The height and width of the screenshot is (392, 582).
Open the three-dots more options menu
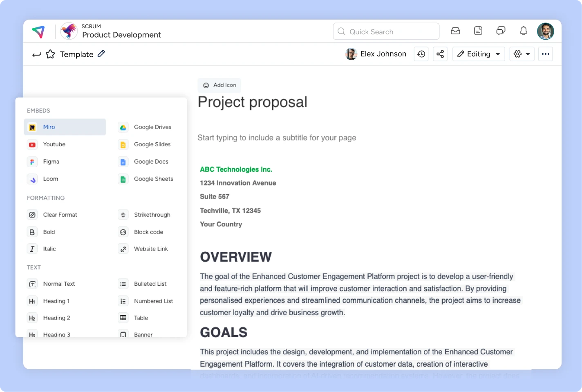click(546, 54)
